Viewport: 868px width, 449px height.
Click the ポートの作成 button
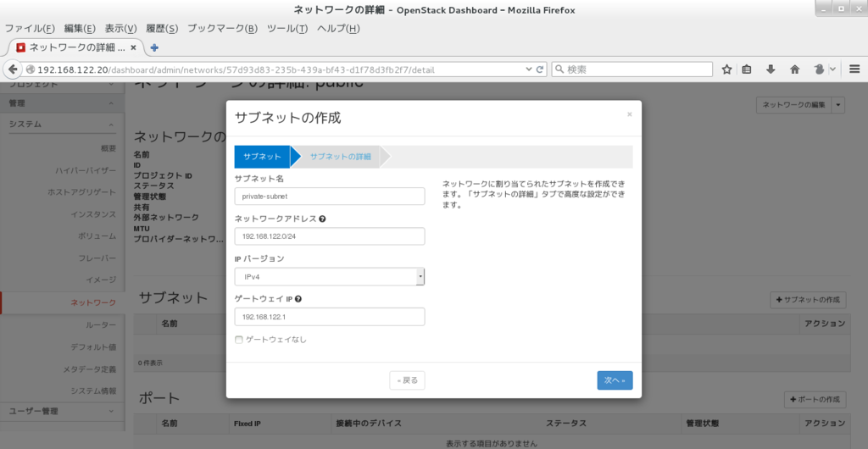pos(815,399)
